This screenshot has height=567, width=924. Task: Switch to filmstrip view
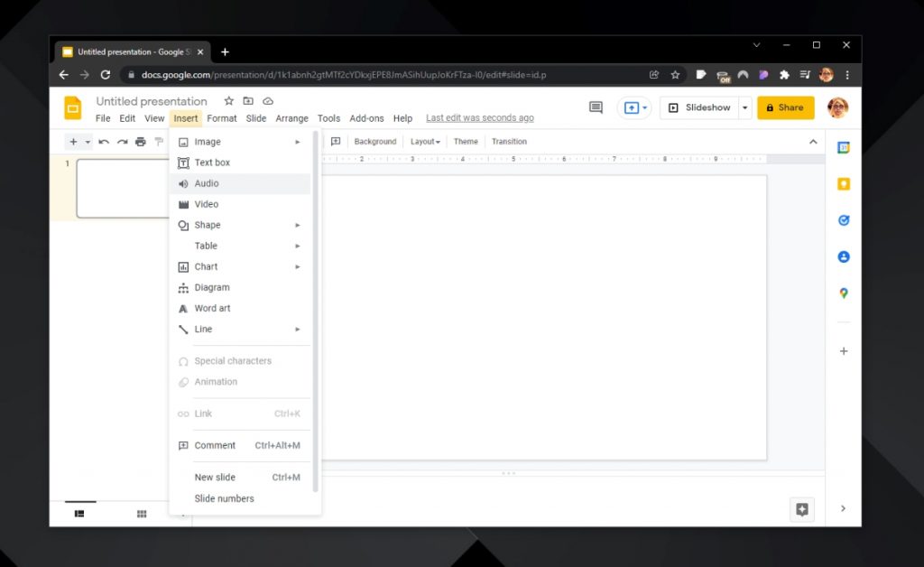point(79,514)
